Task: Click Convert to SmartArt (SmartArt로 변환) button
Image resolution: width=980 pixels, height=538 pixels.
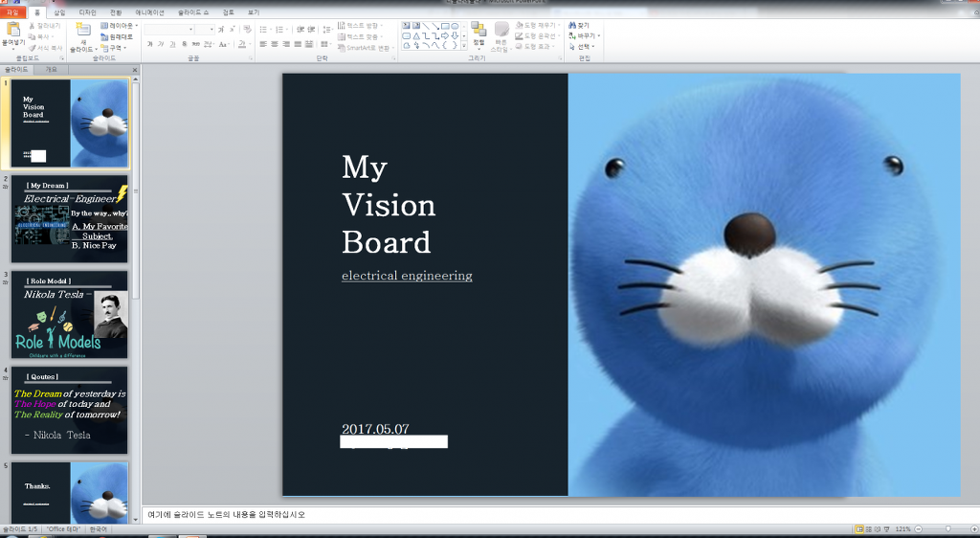Action: pos(366,48)
